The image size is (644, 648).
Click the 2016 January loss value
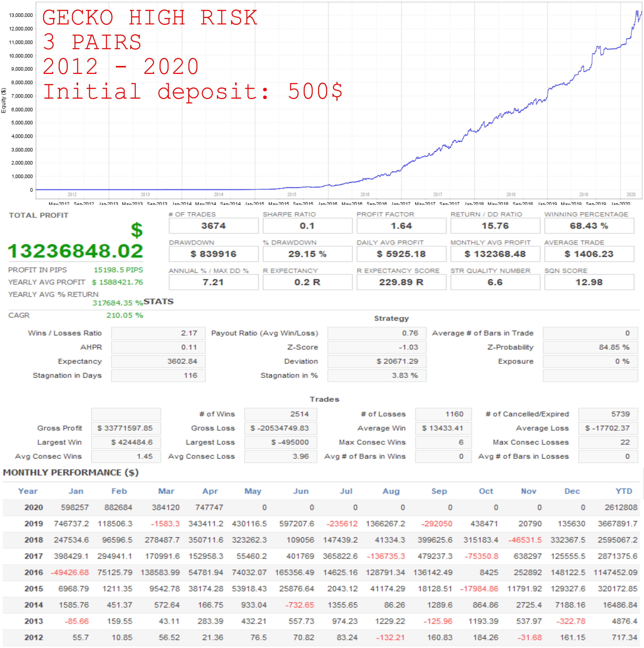70,572
